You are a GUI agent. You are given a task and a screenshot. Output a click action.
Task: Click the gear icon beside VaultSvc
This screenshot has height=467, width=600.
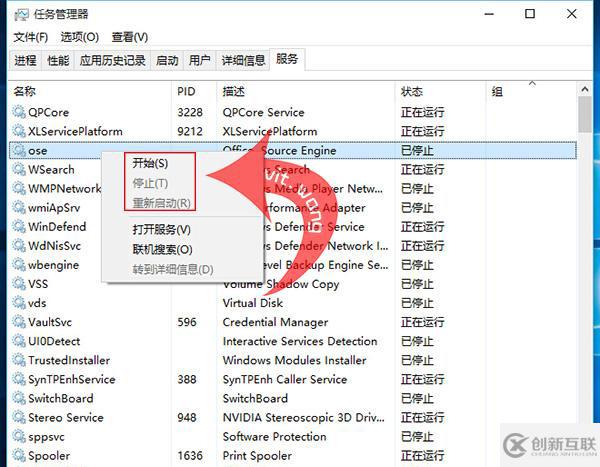pyautogui.click(x=19, y=322)
